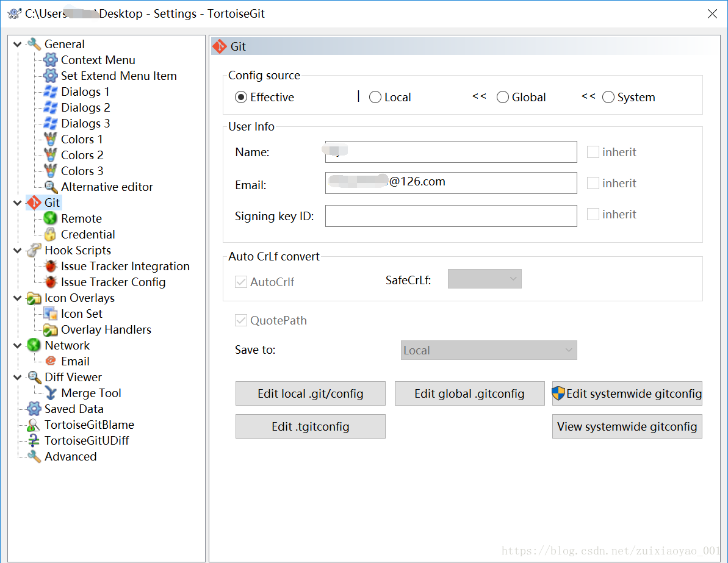Click the Hook Scripts icon
728x563 pixels.
tap(34, 250)
